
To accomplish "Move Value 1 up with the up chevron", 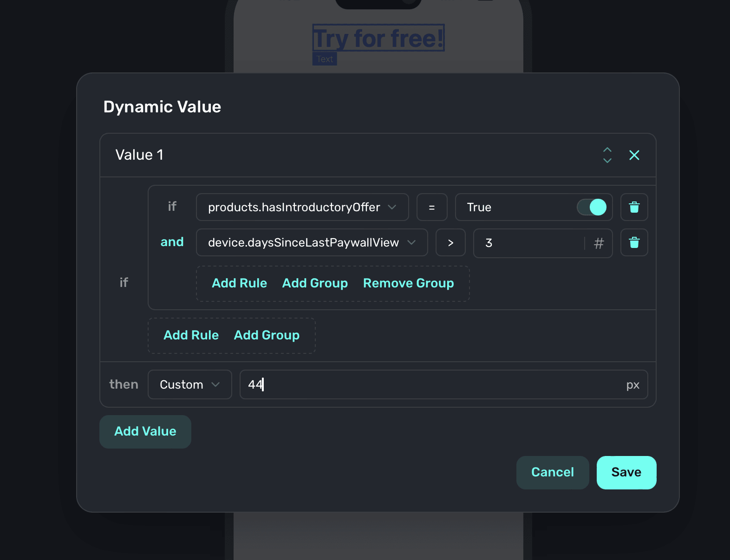I will (607, 150).
